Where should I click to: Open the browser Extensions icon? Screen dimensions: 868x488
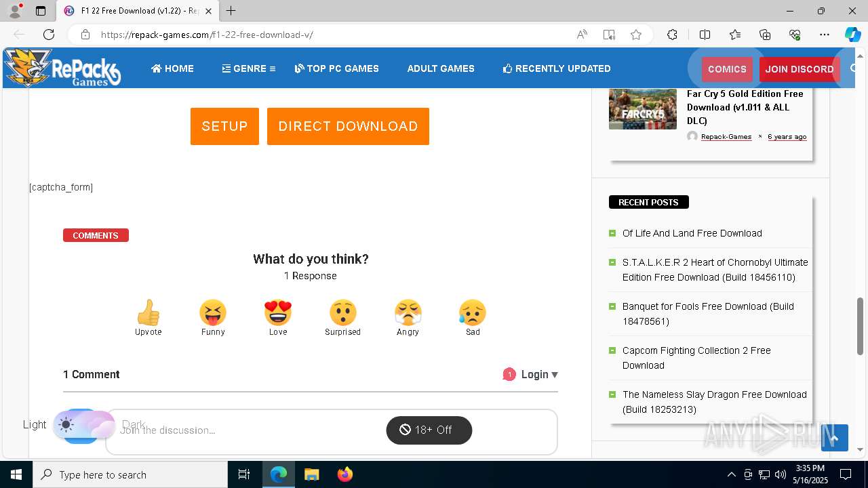(x=672, y=35)
